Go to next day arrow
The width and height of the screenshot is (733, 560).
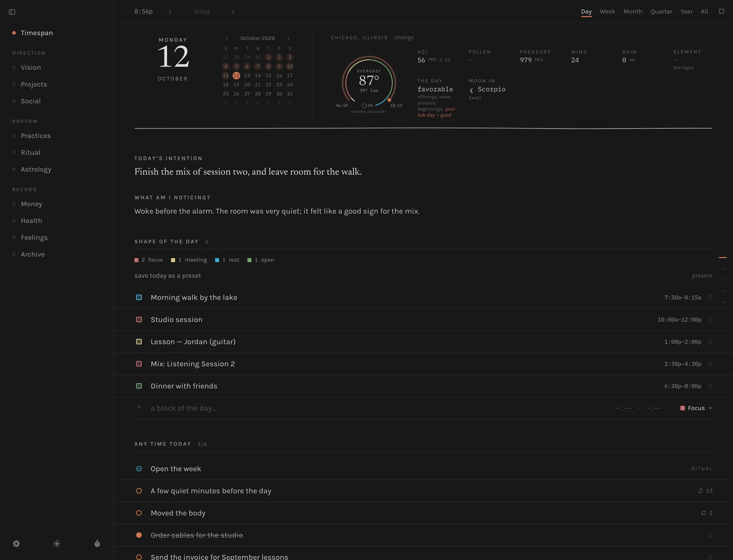point(233,11)
